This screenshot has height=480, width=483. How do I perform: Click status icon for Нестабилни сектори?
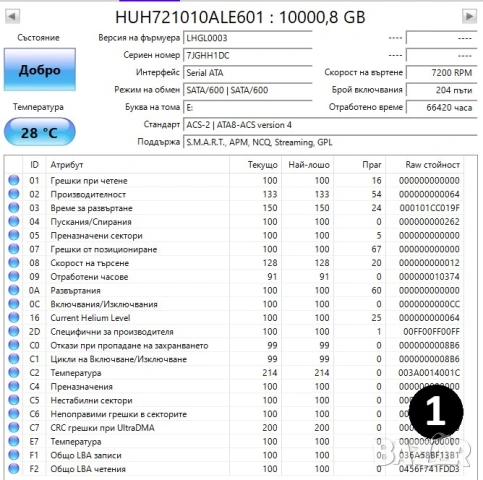(x=14, y=400)
